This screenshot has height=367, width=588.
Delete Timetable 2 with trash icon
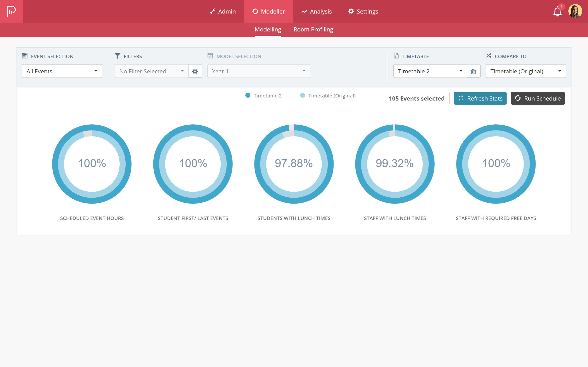coord(473,71)
